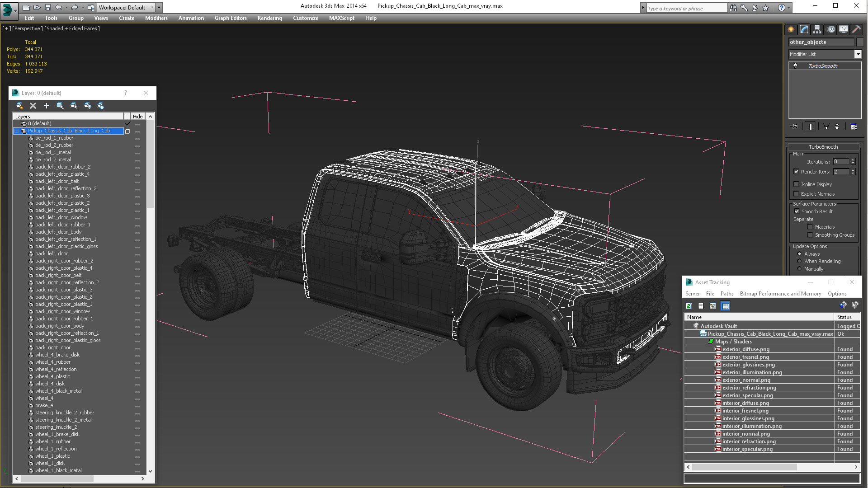This screenshot has height=488, width=868.
Task: Enable Separate by Materials checkbox
Action: pyautogui.click(x=810, y=227)
